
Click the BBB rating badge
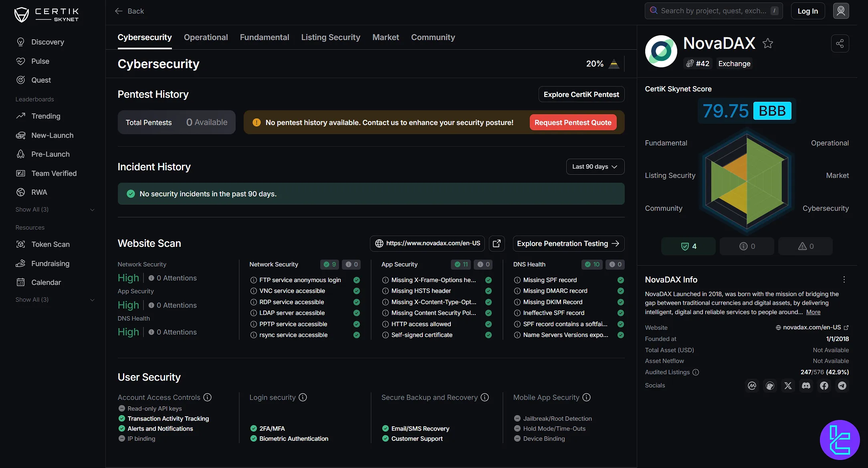coord(772,111)
